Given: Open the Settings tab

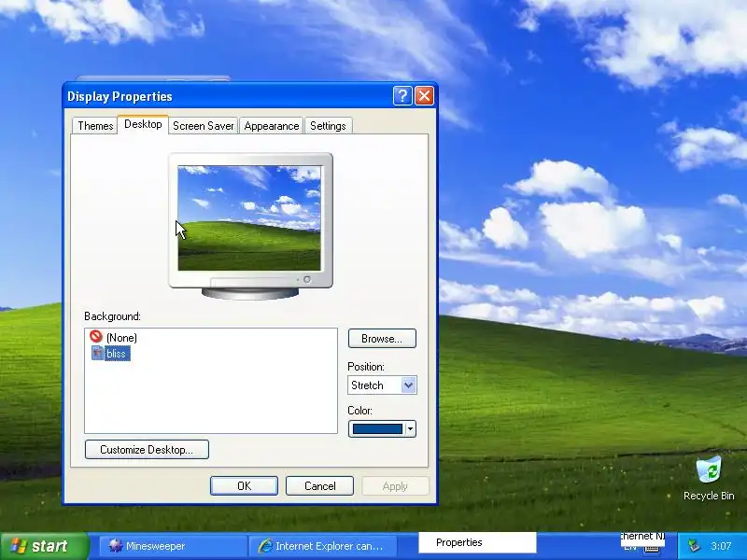Looking at the screenshot, I should [328, 126].
